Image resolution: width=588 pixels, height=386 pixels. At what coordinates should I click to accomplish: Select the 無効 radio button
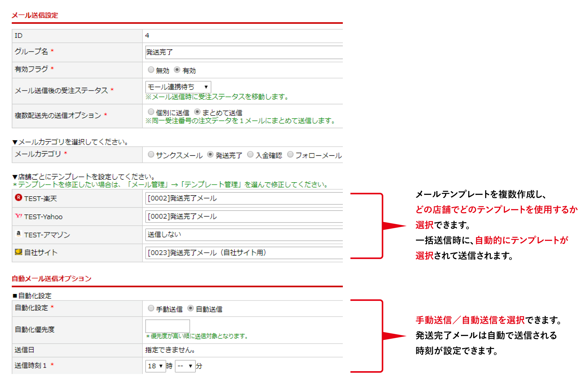(x=151, y=70)
